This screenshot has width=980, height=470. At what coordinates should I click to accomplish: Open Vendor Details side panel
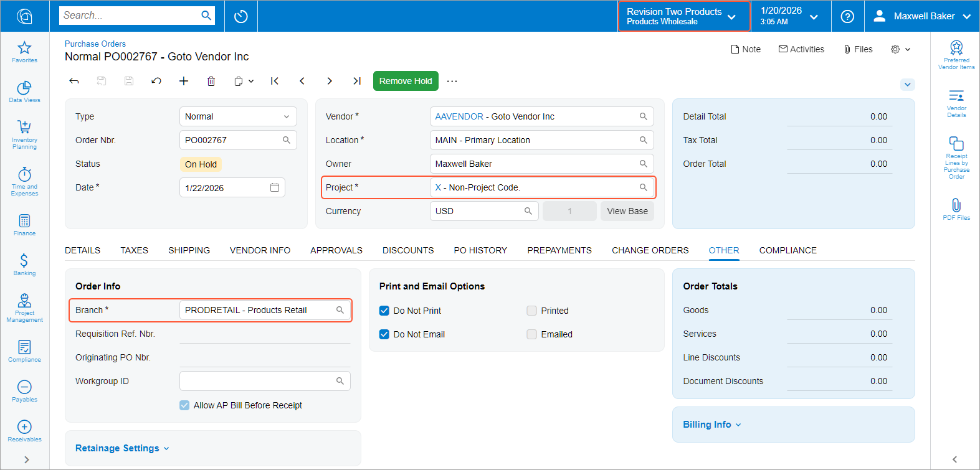[x=956, y=103]
